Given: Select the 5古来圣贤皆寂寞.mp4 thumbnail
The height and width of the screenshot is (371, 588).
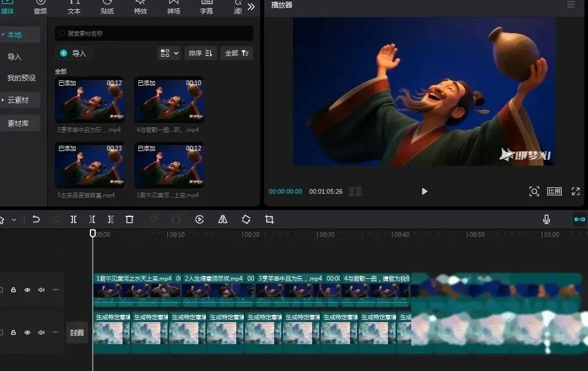Looking at the screenshot, I should [90, 165].
